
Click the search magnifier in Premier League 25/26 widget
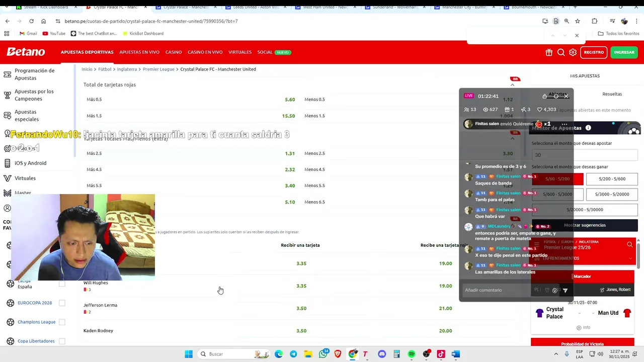tap(629, 245)
